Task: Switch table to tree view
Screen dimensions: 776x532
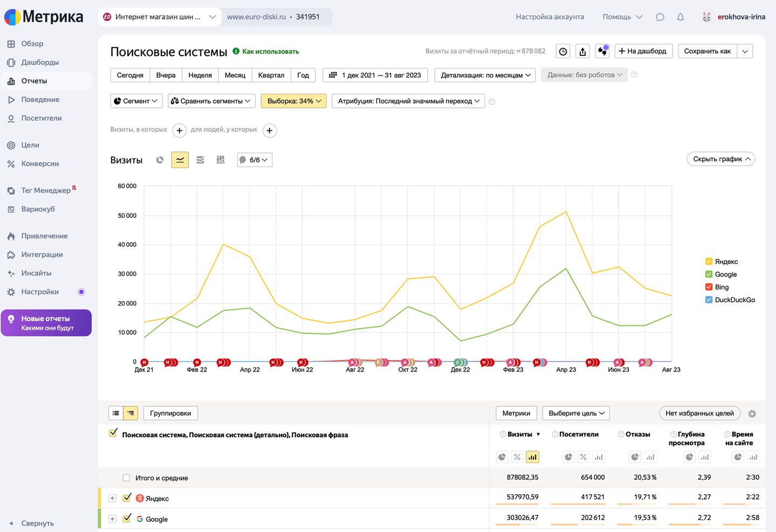Action: click(131, 413)
